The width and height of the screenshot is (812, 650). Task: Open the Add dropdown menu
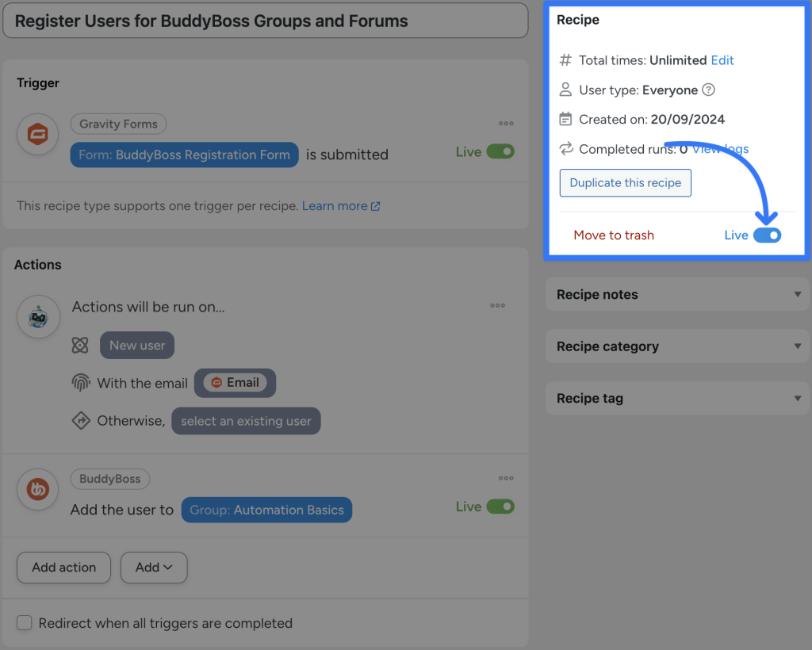click(154, 568)
